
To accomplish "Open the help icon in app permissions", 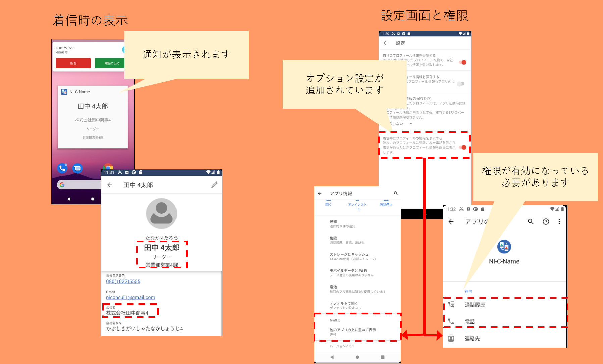I will pyautogui.click(x=546, y=222).
